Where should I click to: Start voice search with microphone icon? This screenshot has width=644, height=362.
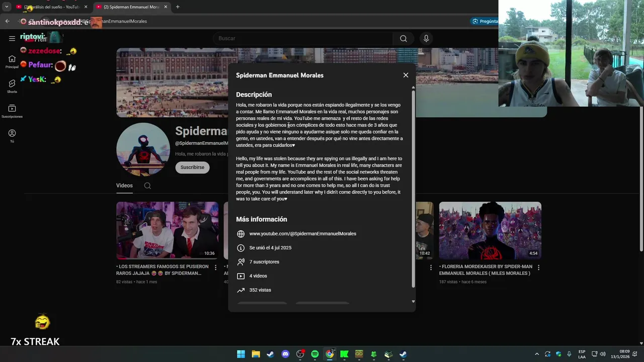click(426, 38)
